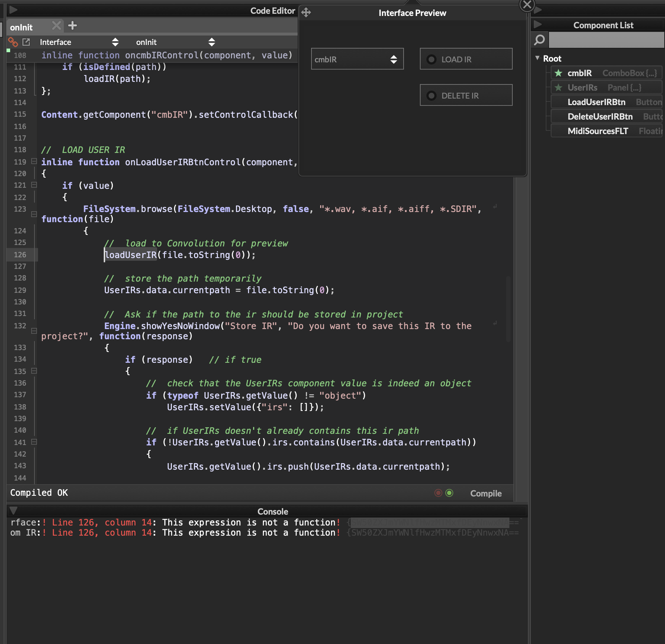Fold code block at line 123
The image size is (665, 644).
tap(34, 214)
